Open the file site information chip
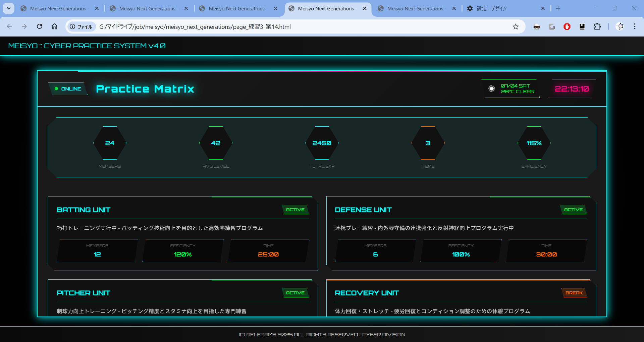 pyautogui.click(x=81, y=26)
